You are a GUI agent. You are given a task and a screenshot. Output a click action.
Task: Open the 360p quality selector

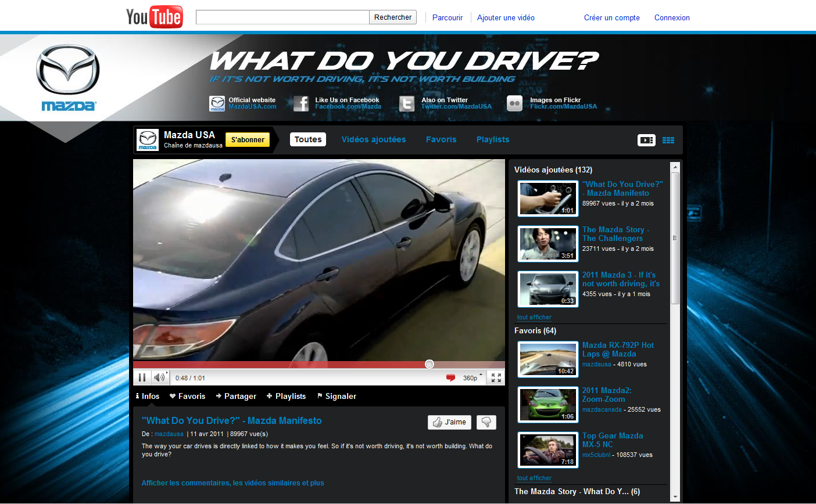point(473,378)
